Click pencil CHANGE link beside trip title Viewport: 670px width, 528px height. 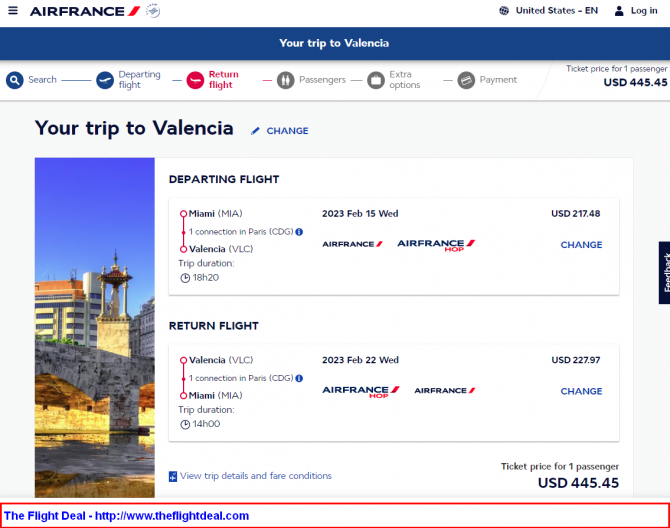tap(280, 131)
